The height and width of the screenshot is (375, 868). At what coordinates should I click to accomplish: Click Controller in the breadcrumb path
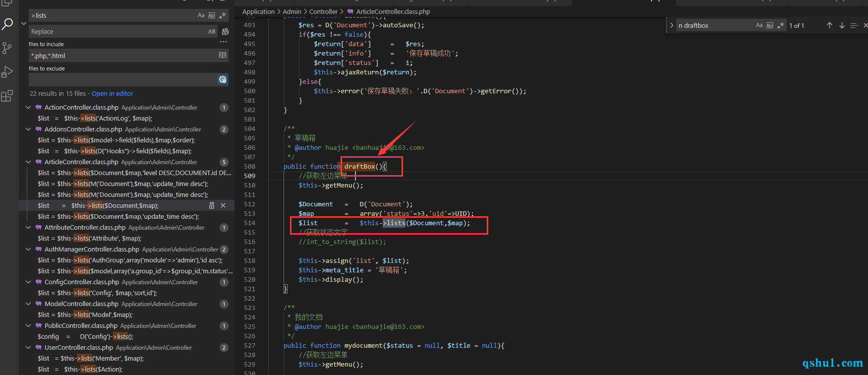[323, 11]
